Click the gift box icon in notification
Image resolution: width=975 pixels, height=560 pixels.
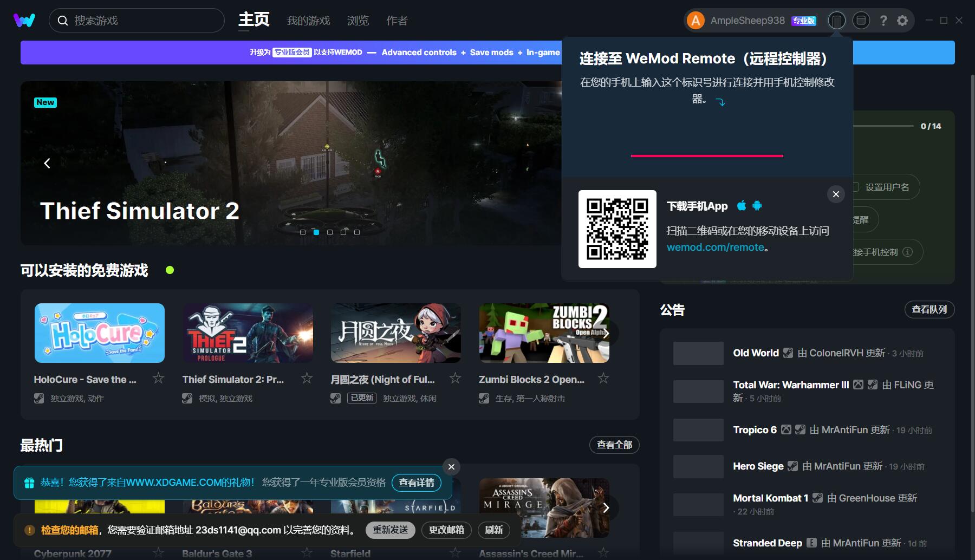point(29,483)
